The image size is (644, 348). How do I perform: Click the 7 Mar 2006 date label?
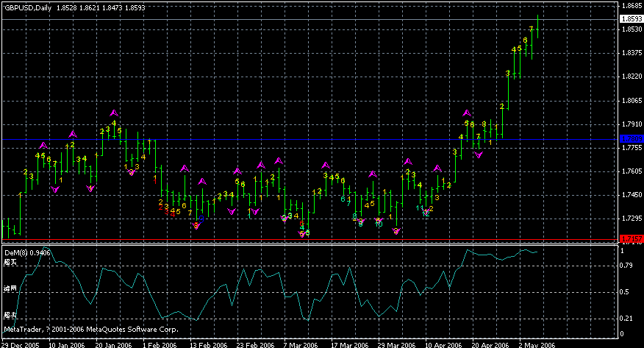300,344
